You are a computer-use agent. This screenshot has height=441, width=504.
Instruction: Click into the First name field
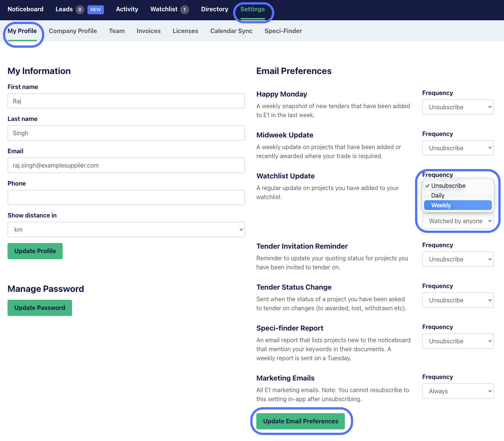click(126, 101)
